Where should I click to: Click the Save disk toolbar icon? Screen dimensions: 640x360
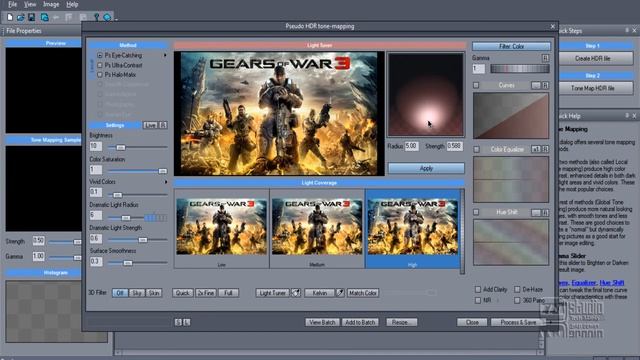coord(31,17)
